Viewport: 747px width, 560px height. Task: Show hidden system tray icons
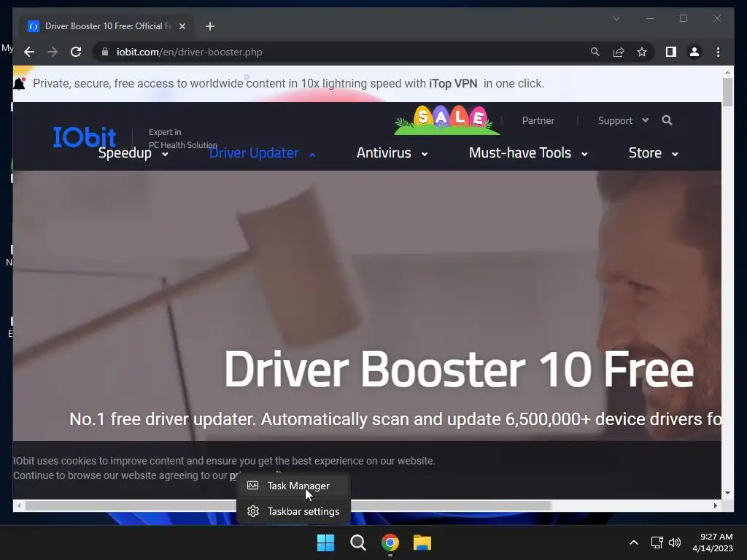coord(634,542)
